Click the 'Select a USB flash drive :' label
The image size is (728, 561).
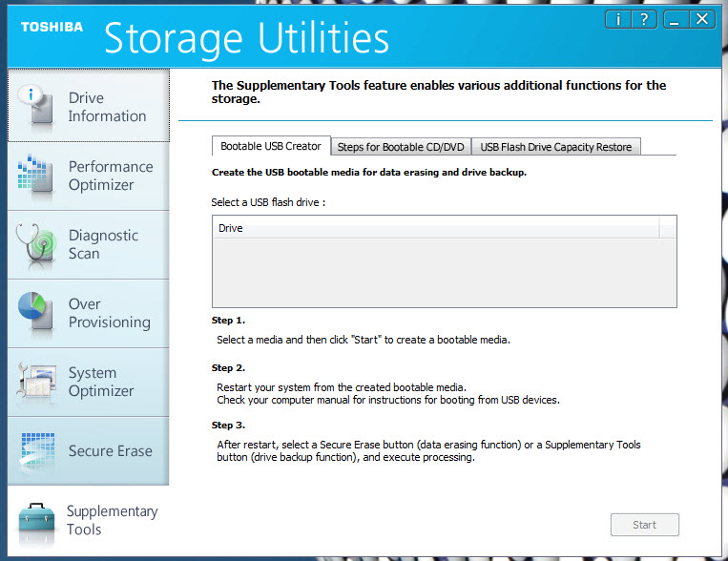268,202
